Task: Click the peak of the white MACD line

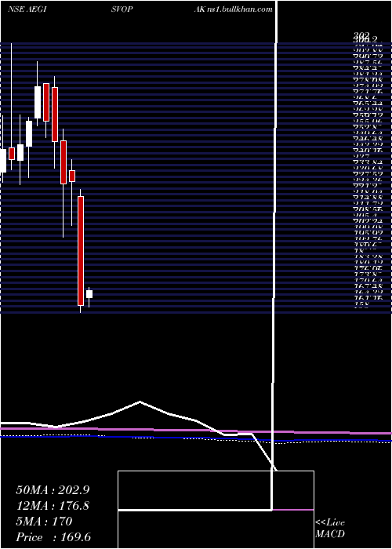Action: (140, 402)
